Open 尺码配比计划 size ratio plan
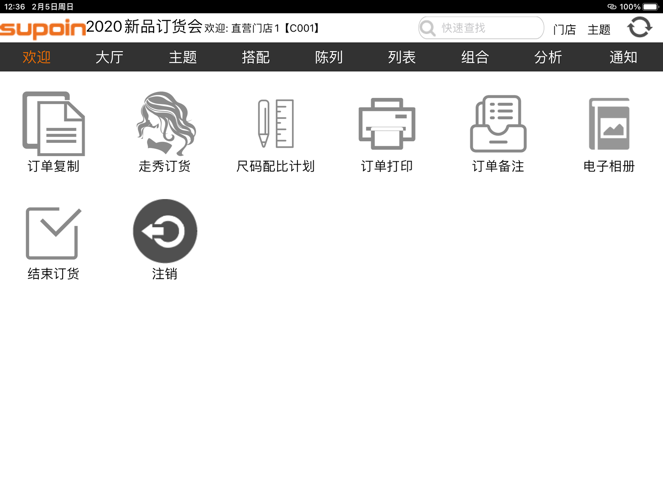 point(276,124)
